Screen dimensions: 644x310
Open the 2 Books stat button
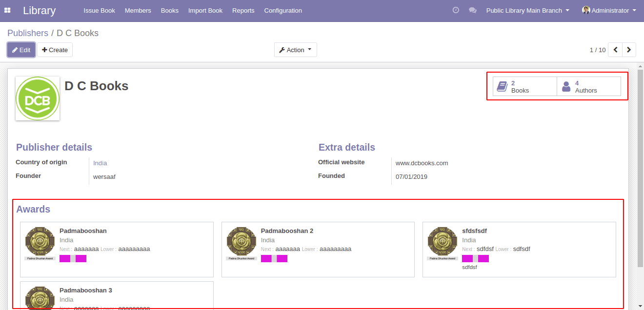click(525, 87)
